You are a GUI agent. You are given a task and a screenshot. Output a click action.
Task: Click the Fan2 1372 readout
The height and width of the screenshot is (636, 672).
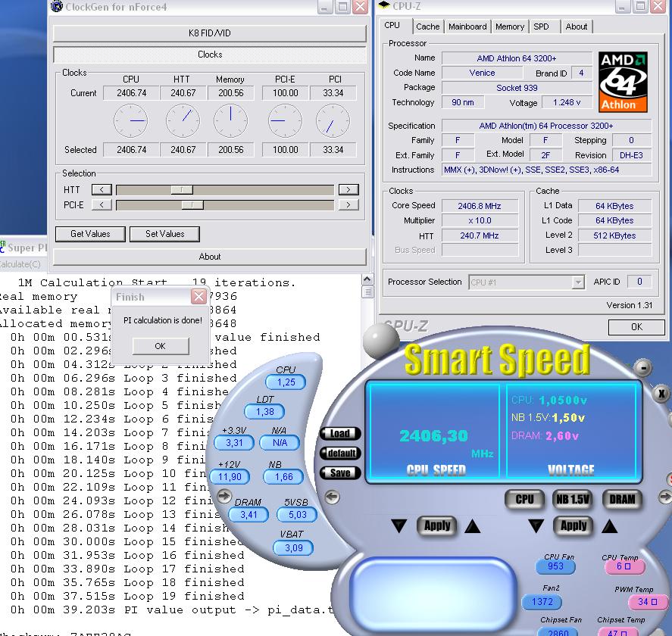tap(542, 602)
